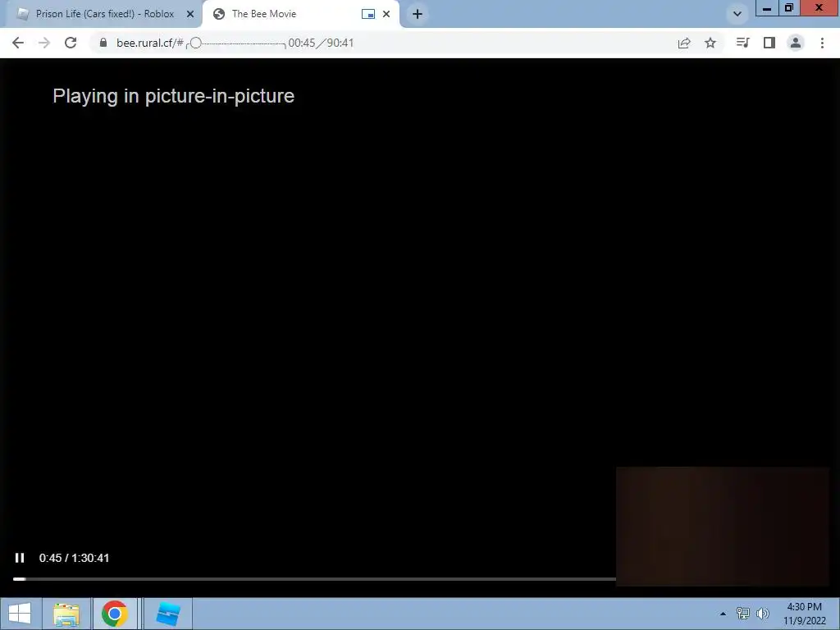
Task: Restore down the Chrome window
Action: pyautogui.click(x=789, y=8)
